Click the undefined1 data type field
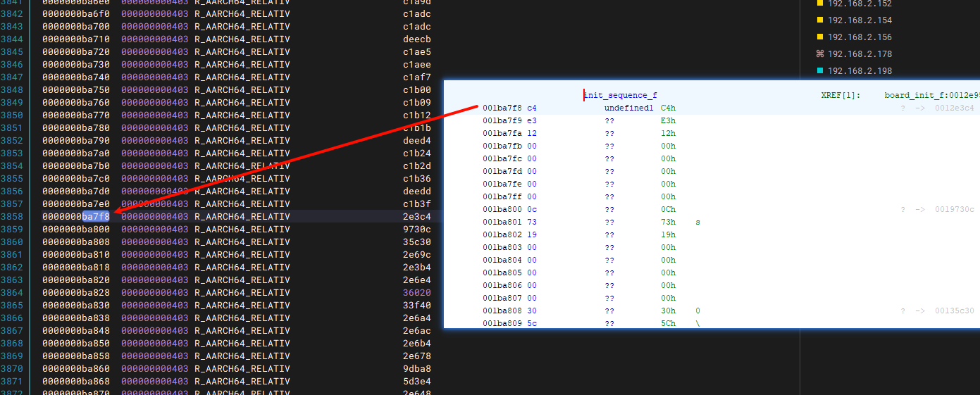The height and width of the screenshot is (395, 980). 628,108
